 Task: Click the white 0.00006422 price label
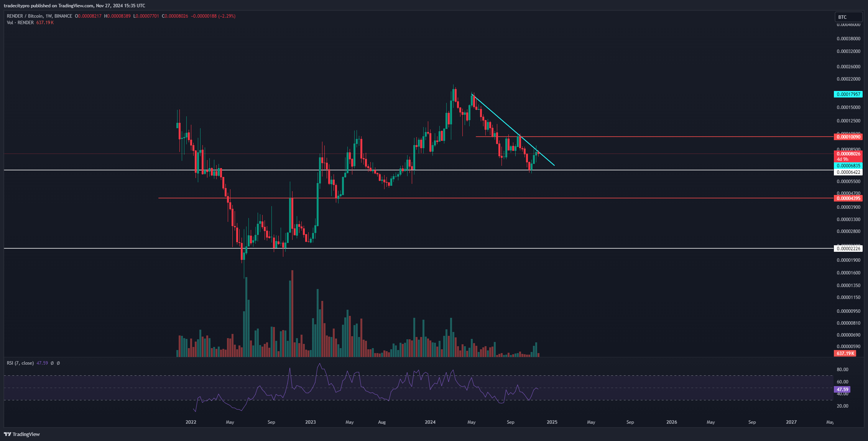[848, 172]
